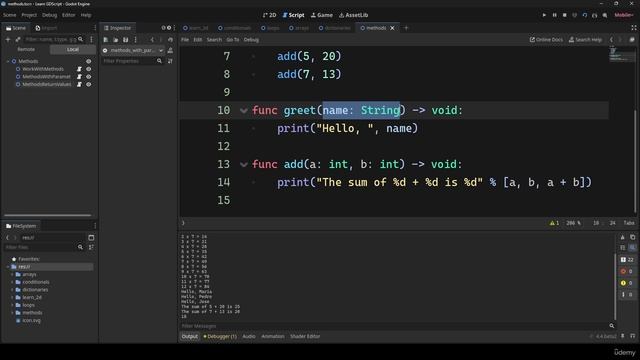Collapse the Methods root node tree
This screenshot has width=640, height=360.
tap(8, 61)
